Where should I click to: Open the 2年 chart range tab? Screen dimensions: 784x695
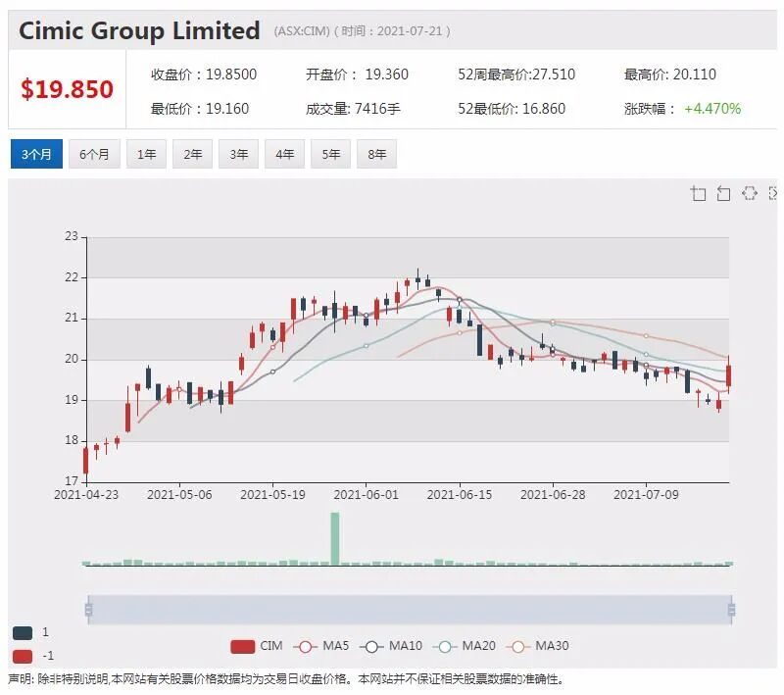tap(192, 154)
